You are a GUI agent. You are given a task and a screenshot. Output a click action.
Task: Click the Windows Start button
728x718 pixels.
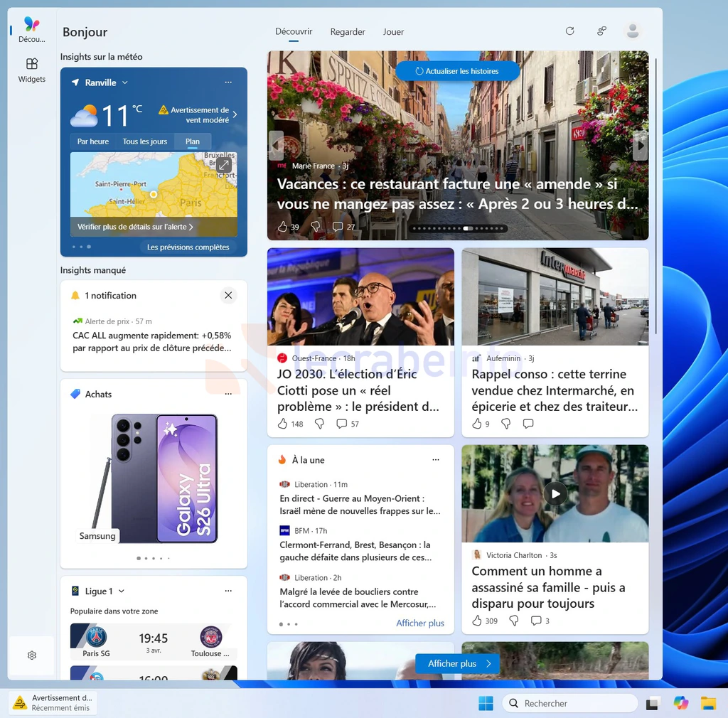[x=486, y=703]
